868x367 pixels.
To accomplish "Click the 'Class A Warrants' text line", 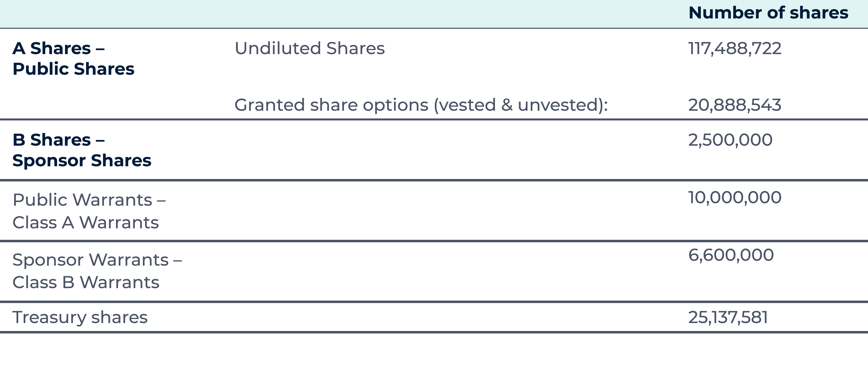I will (x=86, y=223).
